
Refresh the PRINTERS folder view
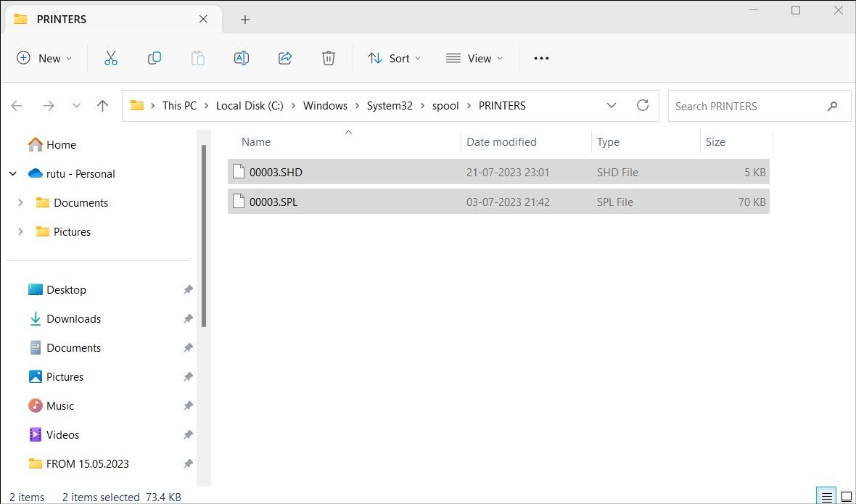tap(643, 105)
